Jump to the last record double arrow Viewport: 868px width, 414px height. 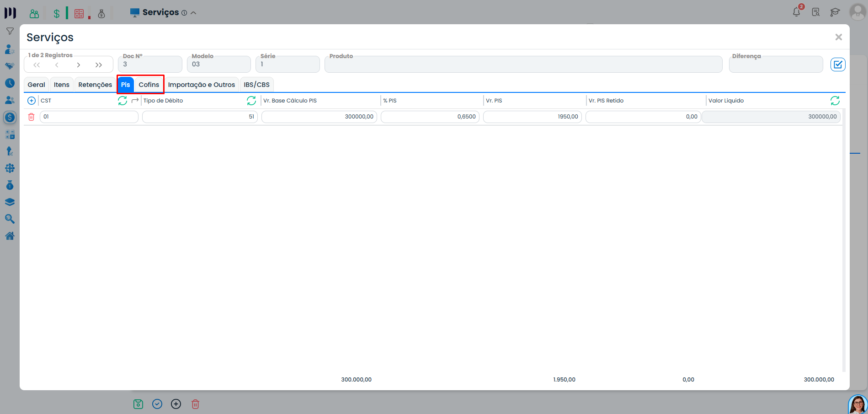tap(99, 65)
